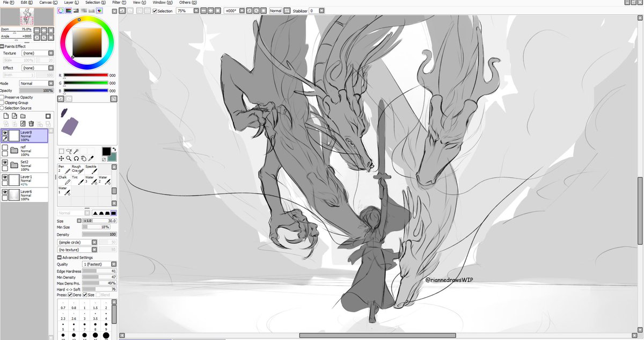
Task: Create a new normal layer
Action: coord(6,115)
